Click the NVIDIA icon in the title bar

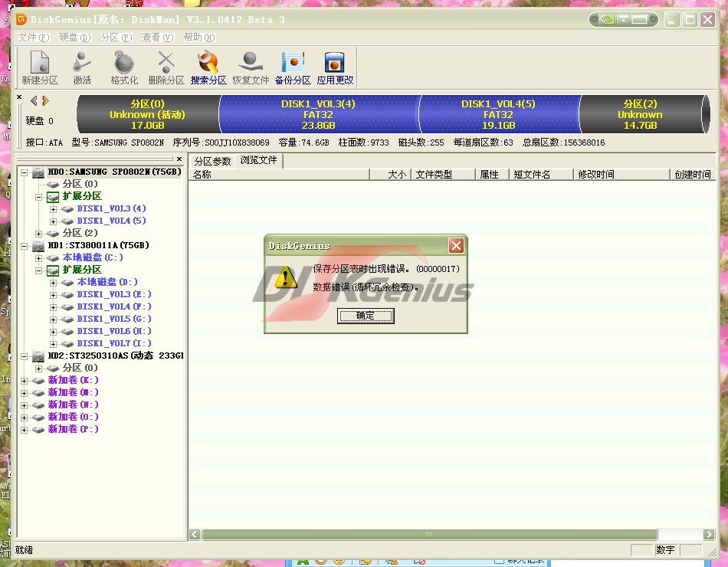tap(607, 19)
